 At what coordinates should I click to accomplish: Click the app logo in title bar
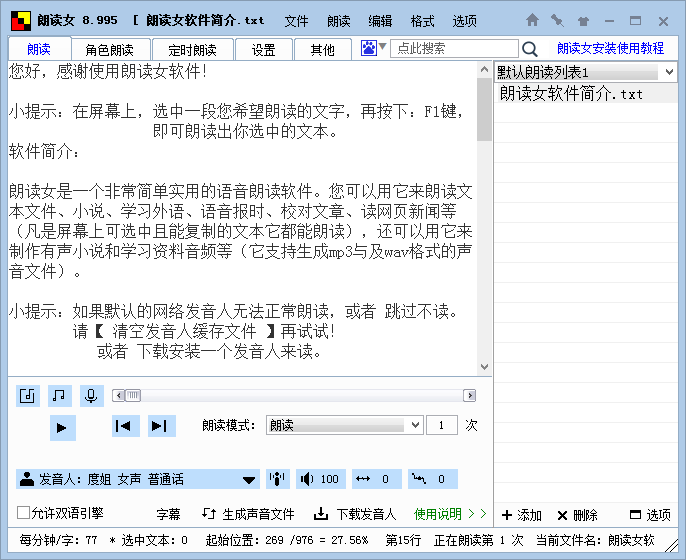(21, 21)
